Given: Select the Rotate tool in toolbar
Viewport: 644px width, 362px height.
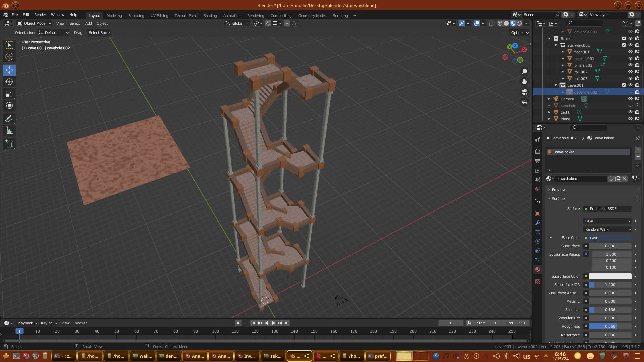Looking at the screenshot, I should coord(9,82).
